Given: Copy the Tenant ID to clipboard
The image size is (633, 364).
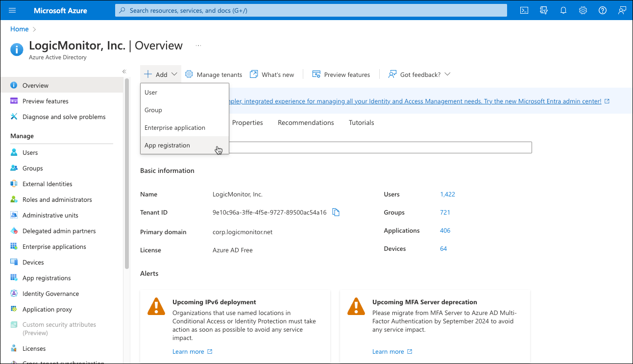Looking at the screenshot, I should pyautogui.click(x=336, y=212).
